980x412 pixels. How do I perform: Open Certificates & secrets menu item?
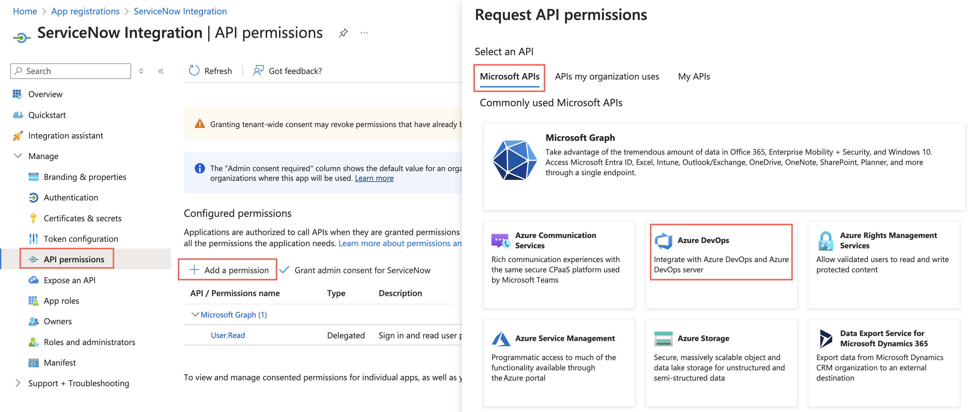[83, 218]
